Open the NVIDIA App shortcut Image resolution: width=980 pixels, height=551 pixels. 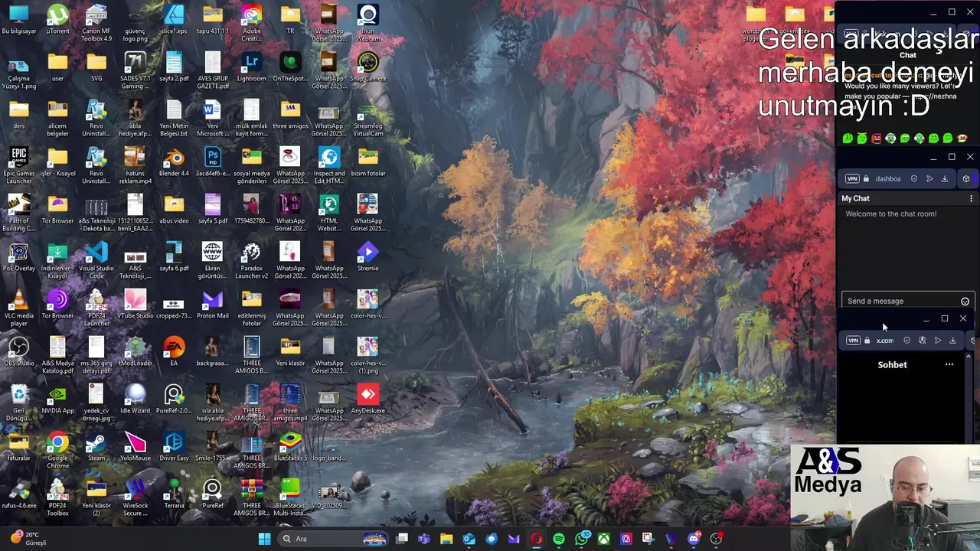(x=57, y=399)
